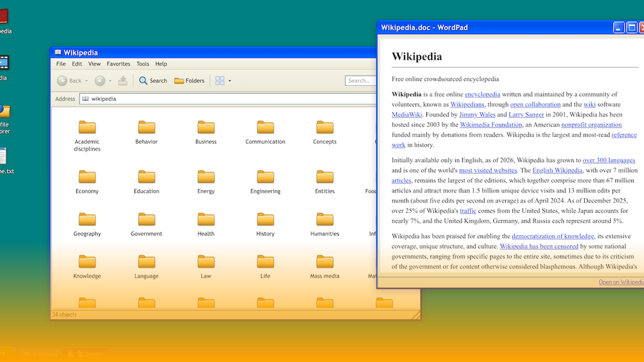This screenshot has width=644, height=362.
Task: Open the Mass media folder
Action: click(x=325, y=266)
